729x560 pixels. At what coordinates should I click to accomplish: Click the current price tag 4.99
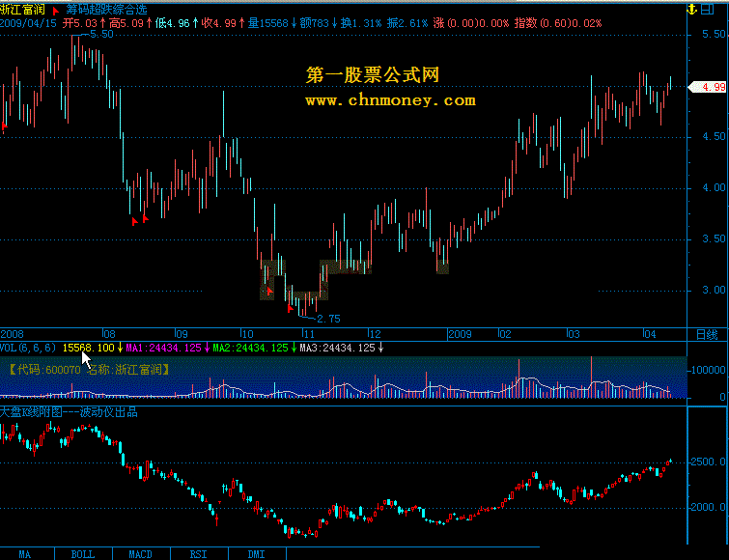coord(708,87)
